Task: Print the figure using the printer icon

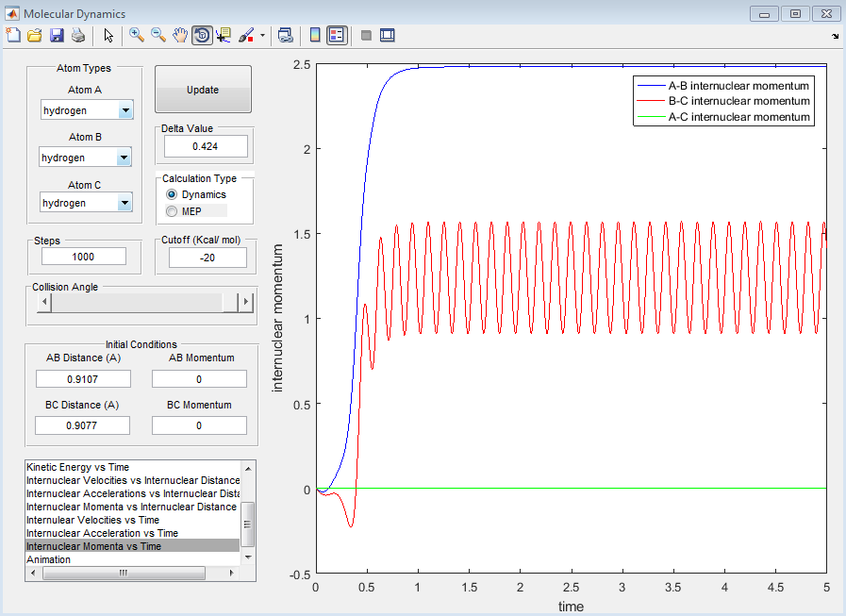Action: point(78,35)
